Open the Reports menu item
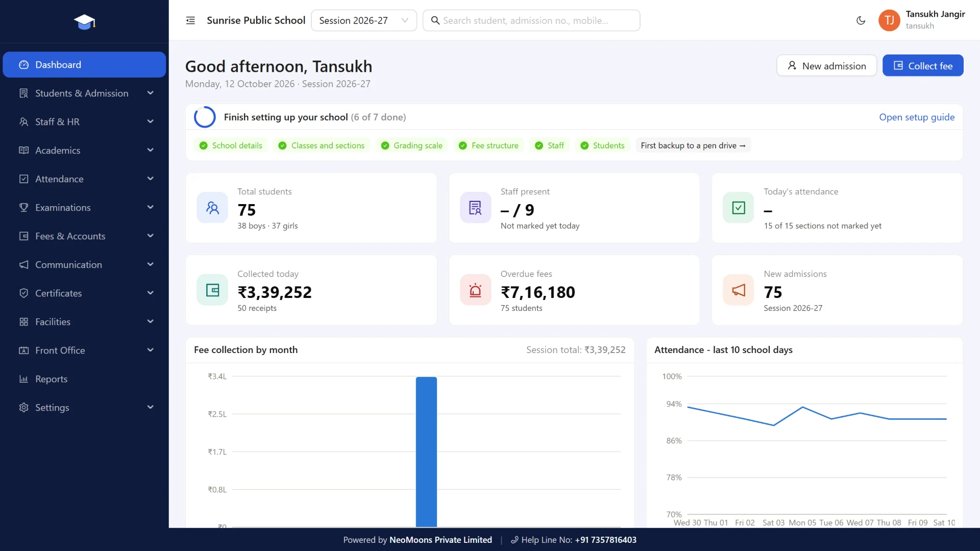Viewport: 980px width, 551px height. [x=84, y=379]
